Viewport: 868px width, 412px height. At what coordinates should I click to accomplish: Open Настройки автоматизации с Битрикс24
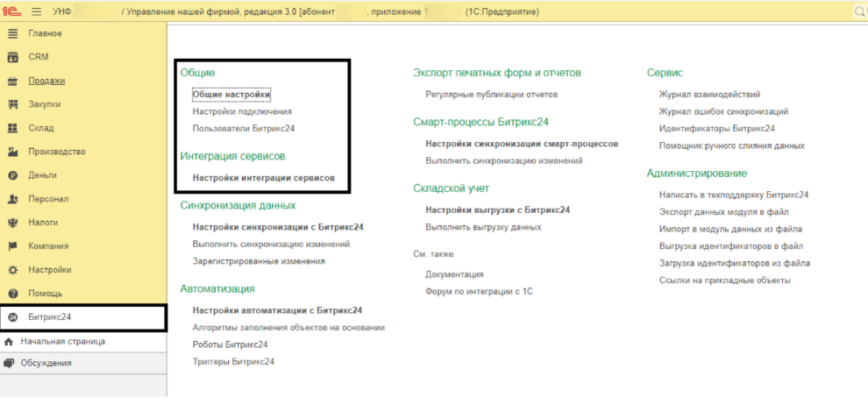(277, 310)
